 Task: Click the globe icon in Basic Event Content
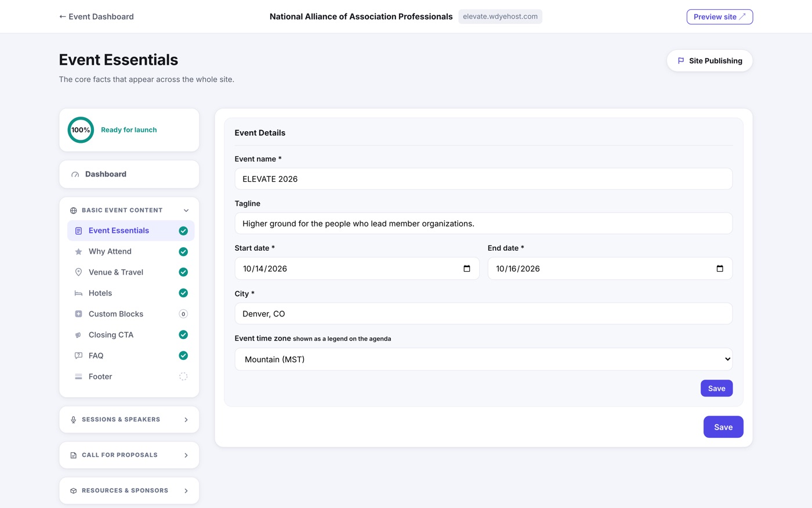(73, 211)
